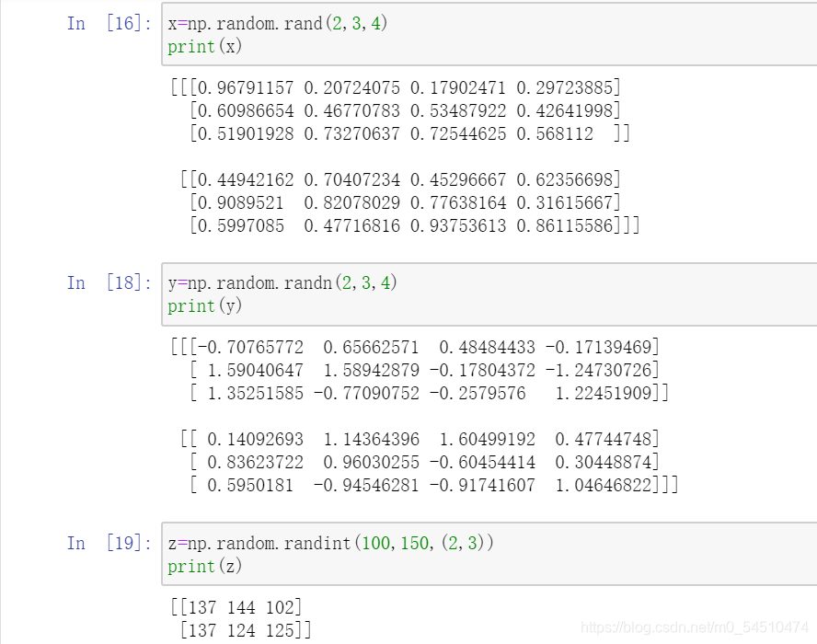Click output value 0.20724075

click(x=351, y=87)
